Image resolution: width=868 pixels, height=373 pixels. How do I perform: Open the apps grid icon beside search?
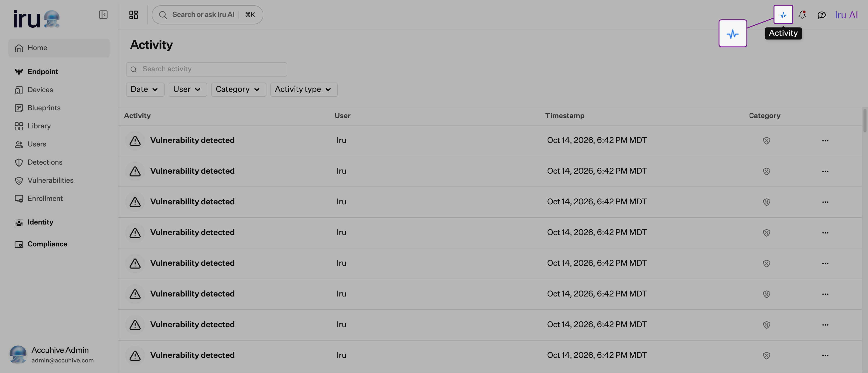(x=133, y=15)
